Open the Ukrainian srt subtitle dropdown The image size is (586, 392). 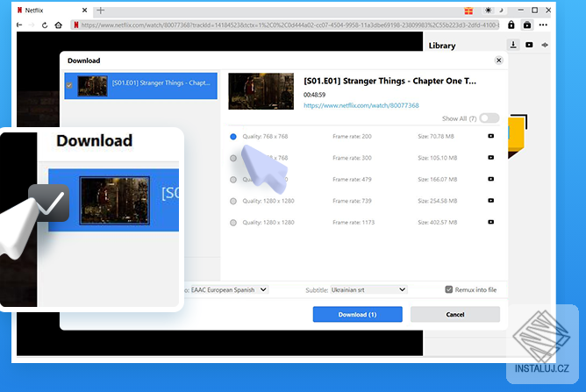(368, 289)
